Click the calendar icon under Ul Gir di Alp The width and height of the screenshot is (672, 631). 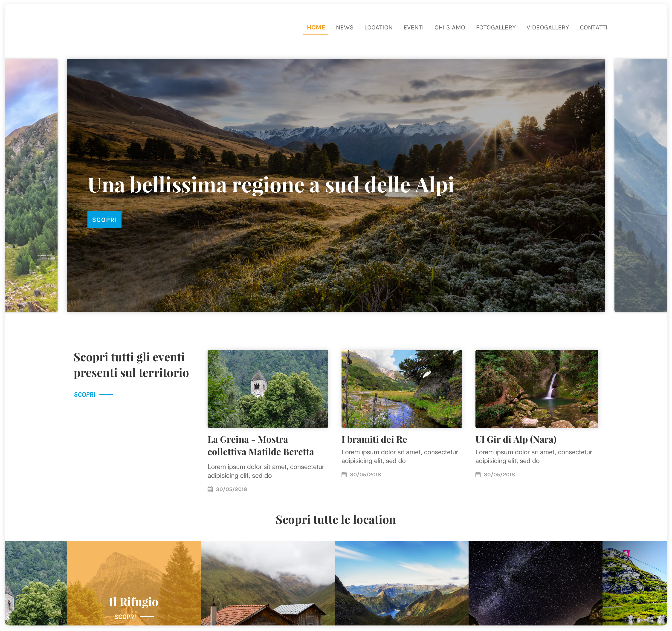click(x=478, y=475)
